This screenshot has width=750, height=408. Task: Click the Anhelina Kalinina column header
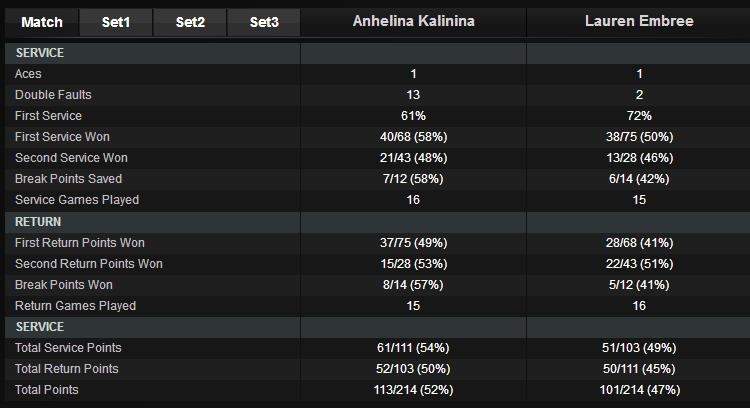[413, 22]
